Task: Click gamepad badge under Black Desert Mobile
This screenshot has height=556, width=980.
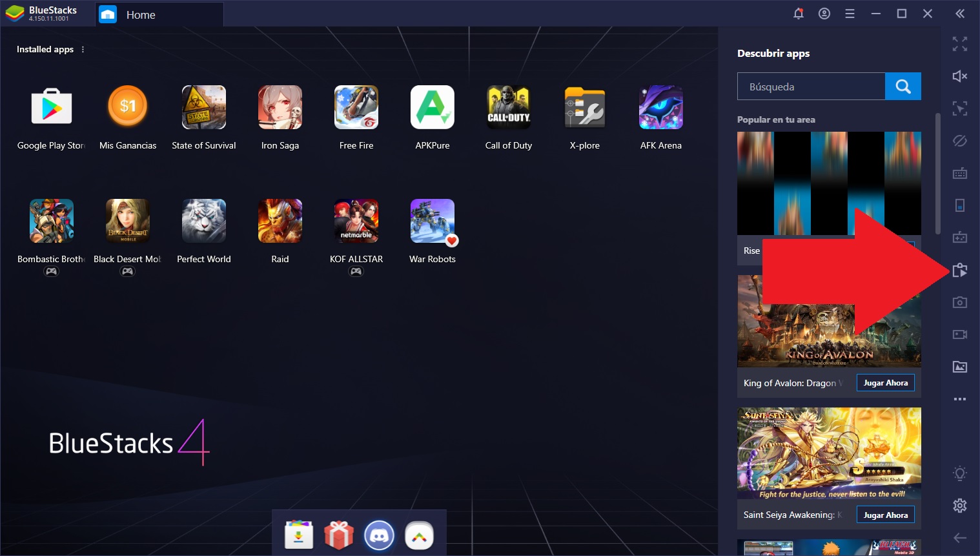Action: coord(128,271)
